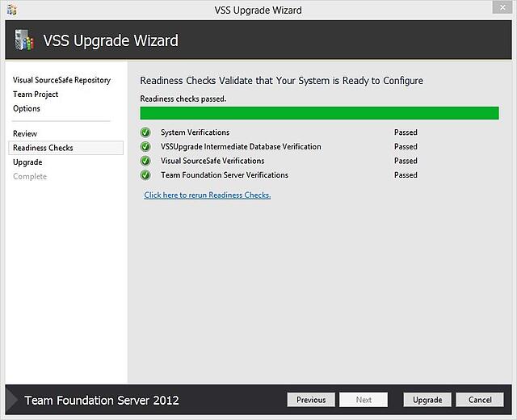Jump to the Upgrade step in sidebar
The height and width of the screenshot is (420, 517).
pos(27,162)
